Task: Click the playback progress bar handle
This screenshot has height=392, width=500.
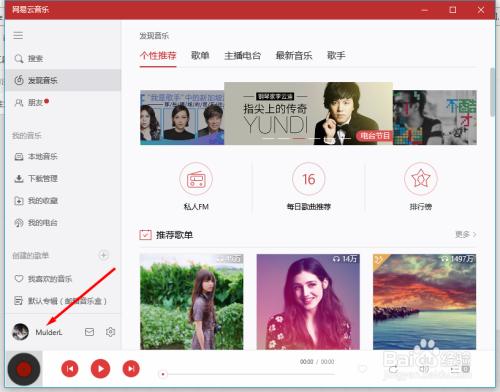Action: coord(163,374)
